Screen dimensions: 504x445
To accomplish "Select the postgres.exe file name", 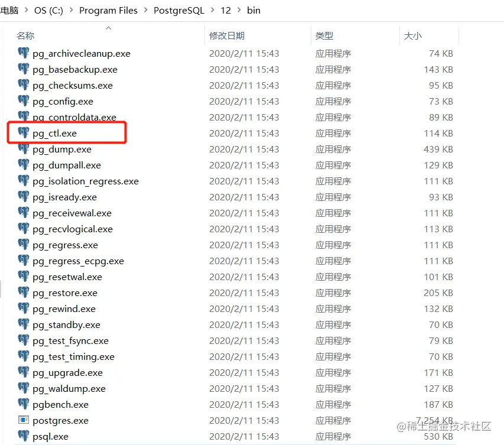I will (60, 421).
